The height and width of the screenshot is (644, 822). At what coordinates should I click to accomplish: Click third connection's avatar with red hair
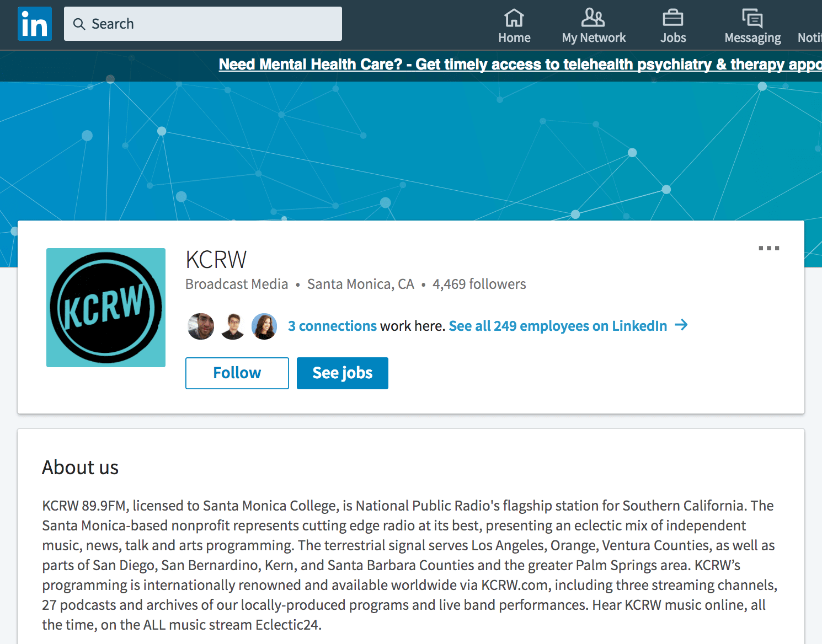(x=264, y=326)
